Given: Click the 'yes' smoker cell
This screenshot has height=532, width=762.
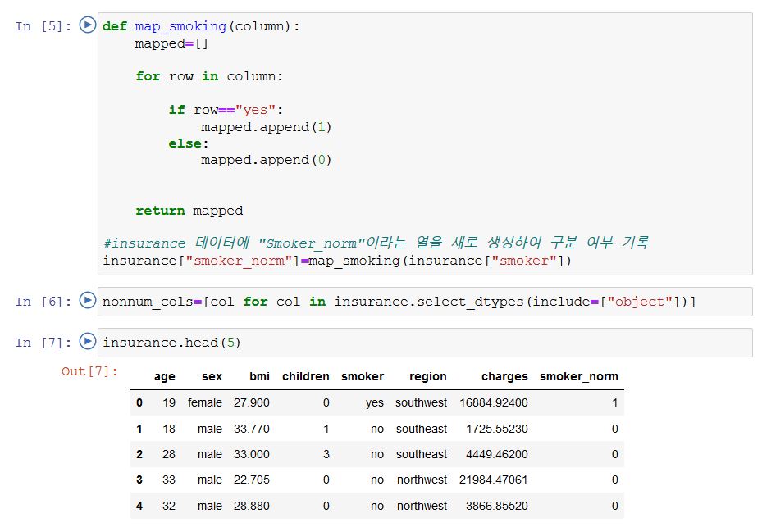Looking at the screenshot, I should (x=375, y=402).
